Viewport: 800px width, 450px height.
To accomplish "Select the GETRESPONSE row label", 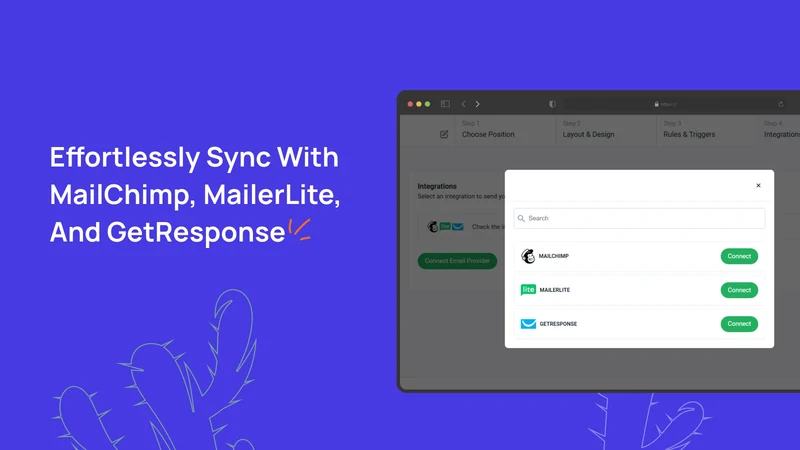I will pos(558,323).
